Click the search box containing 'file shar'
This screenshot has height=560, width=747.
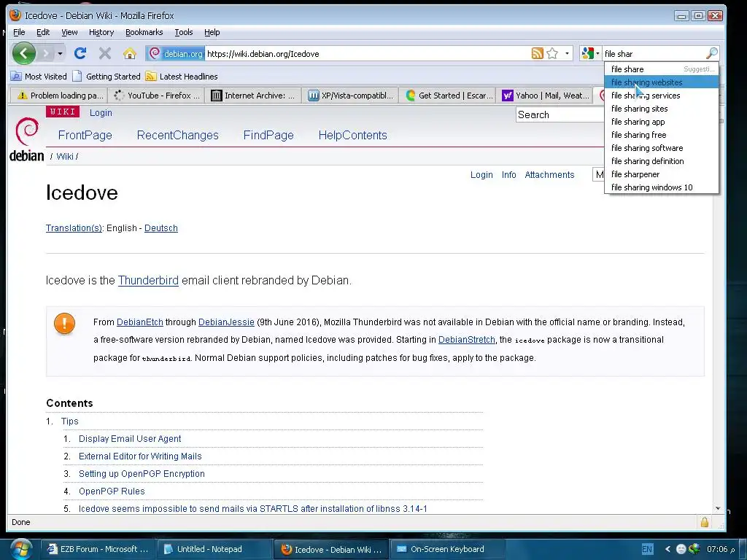tap(654, 54)
